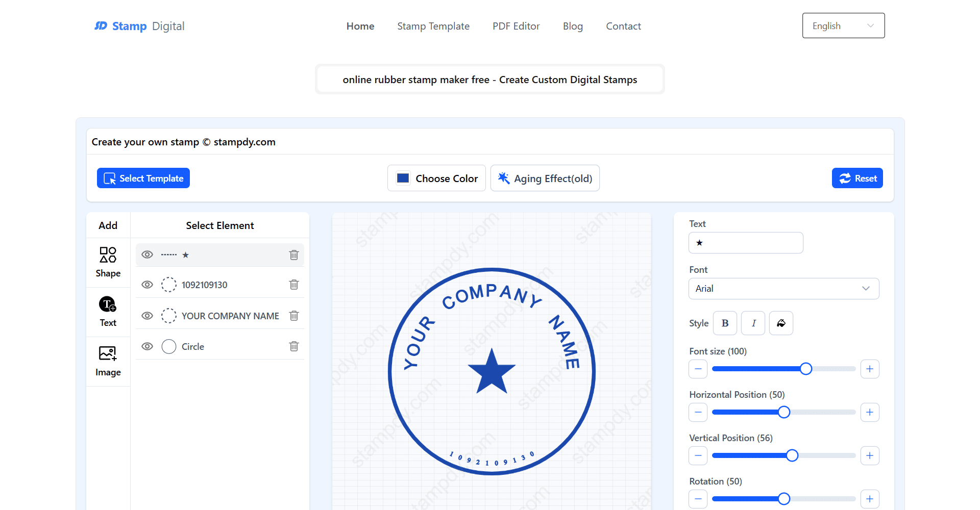Click the Select Template button
The height and width of the screenshot is (510, 980).
click(143, 178)
